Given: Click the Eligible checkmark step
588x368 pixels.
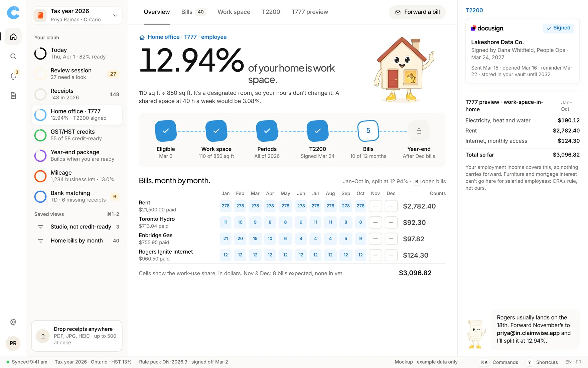Looking at the screenshot, I should coord(166,131).
